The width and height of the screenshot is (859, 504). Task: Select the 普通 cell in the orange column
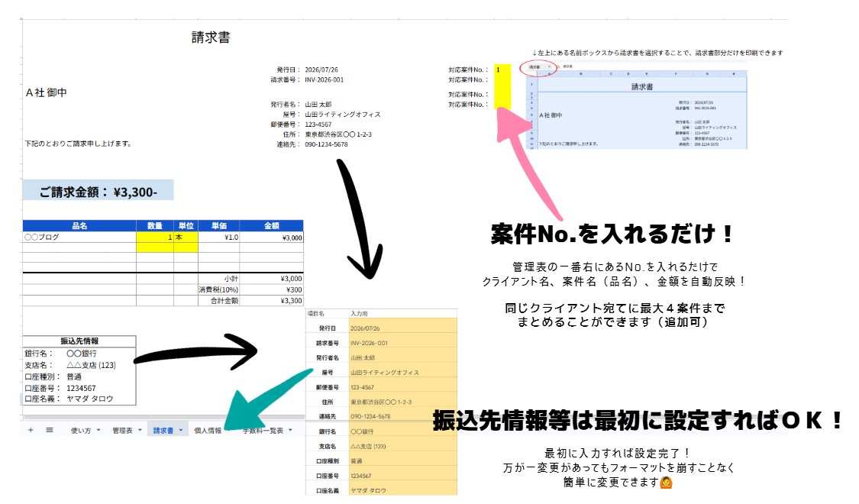402,460
